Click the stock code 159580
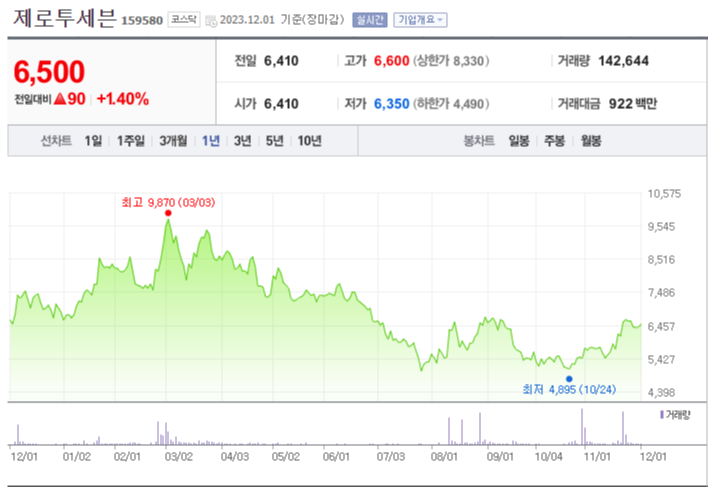 [142, 21]
